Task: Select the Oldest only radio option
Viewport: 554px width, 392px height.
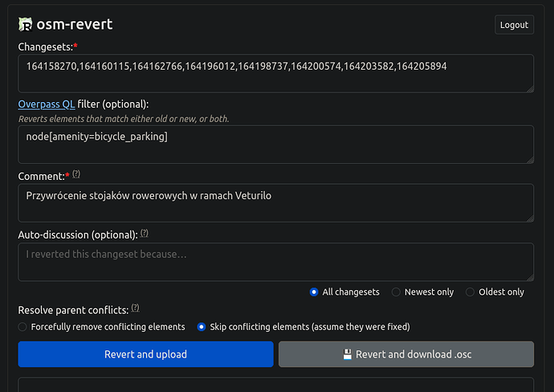Action: [x=470, y=292]
